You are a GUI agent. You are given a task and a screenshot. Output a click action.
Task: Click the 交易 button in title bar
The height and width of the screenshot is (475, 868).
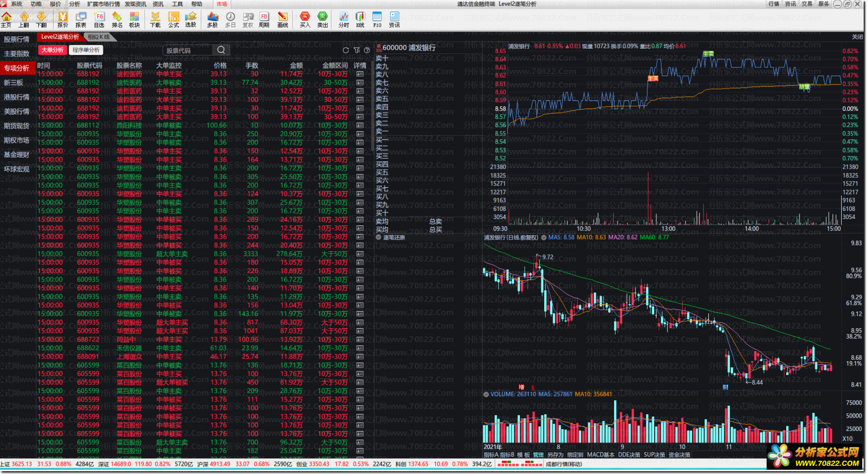tap(807, 4)
